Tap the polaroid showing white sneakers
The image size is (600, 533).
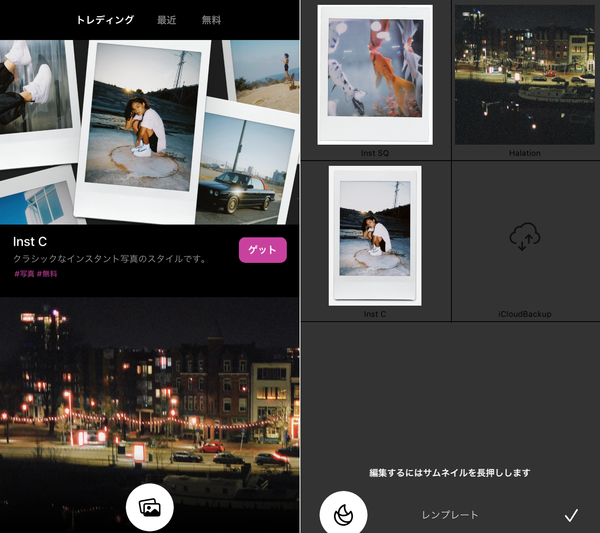click(x=36, y=103)
